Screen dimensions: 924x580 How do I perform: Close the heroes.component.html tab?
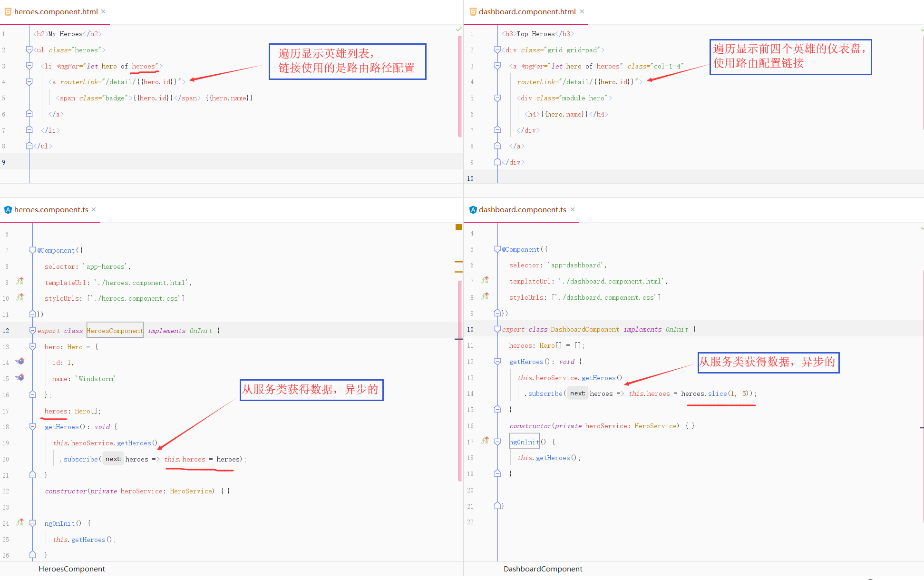click(103, 12)
